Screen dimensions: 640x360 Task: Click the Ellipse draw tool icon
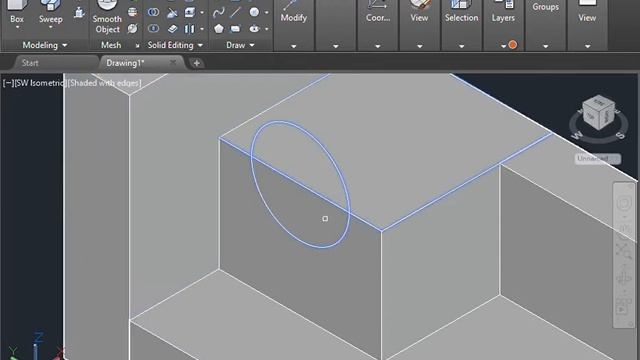(254, 29)
